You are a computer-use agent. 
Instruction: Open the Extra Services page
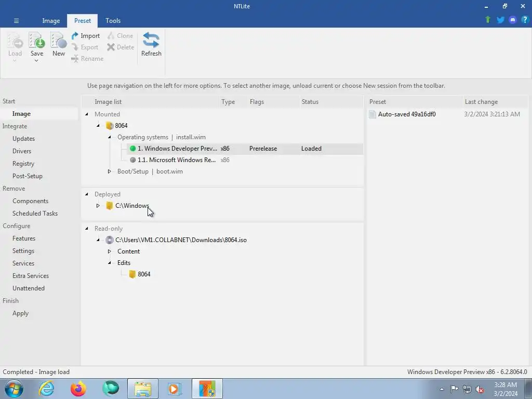click(31, 276)
